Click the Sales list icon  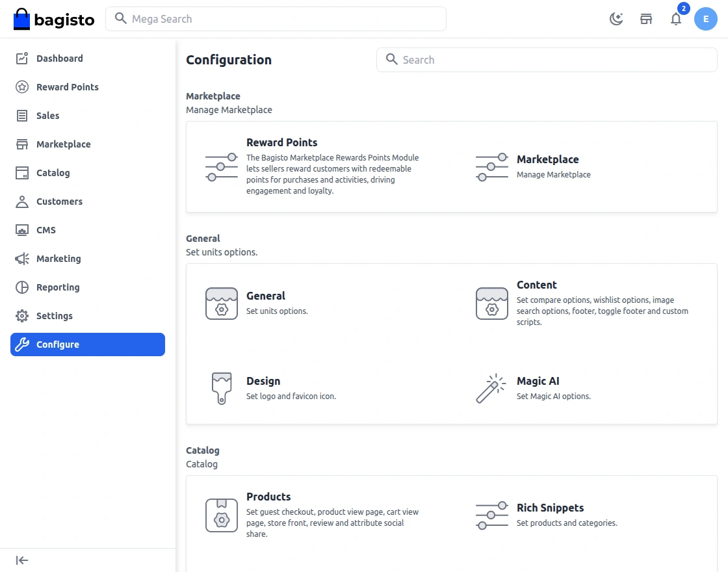pyautogui.click(x=22, y=116)
